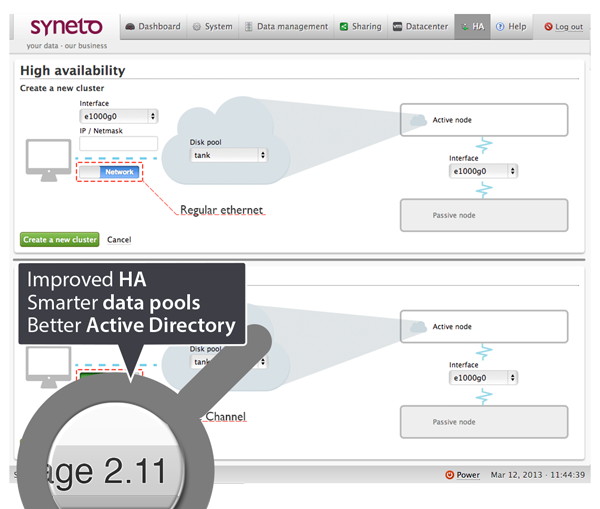Click the Synetos logo
The height and width of the screenshot is (509, 600).
click(66, 27)
